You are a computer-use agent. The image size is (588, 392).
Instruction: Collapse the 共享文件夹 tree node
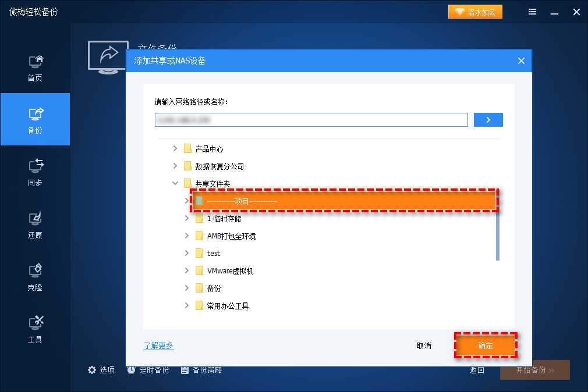click(175, 183)
